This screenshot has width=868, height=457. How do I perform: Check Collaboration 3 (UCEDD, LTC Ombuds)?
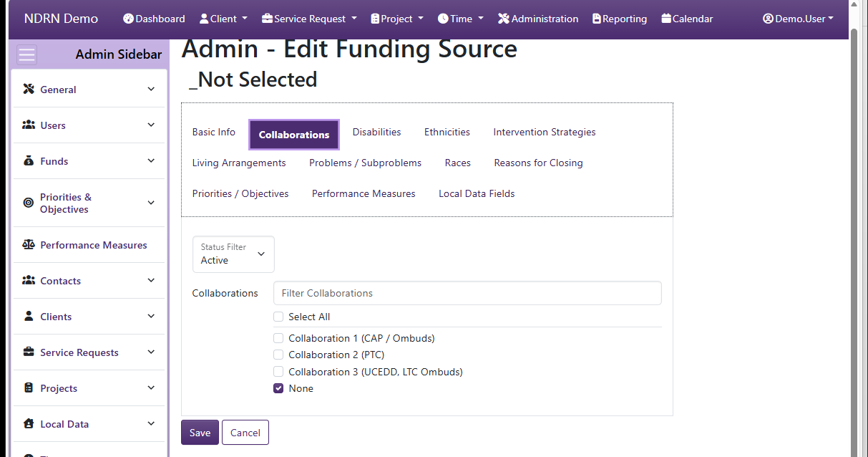click(x=278, y=372)
